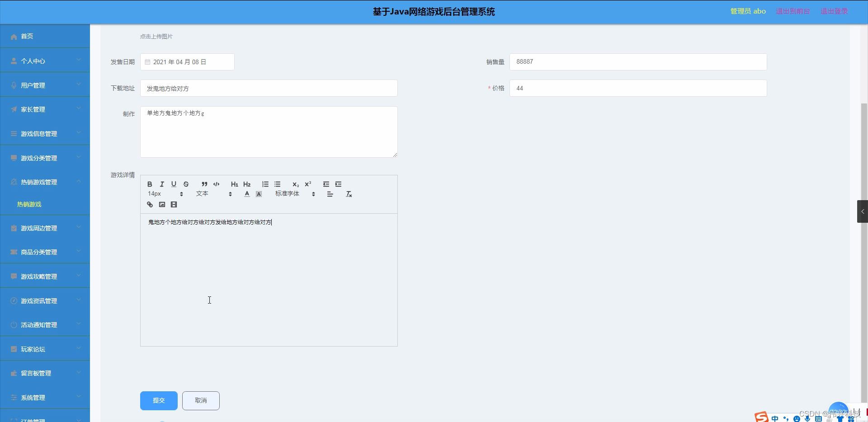Expand the 用户管理 sidebar menu

click(x=45, y=85)
